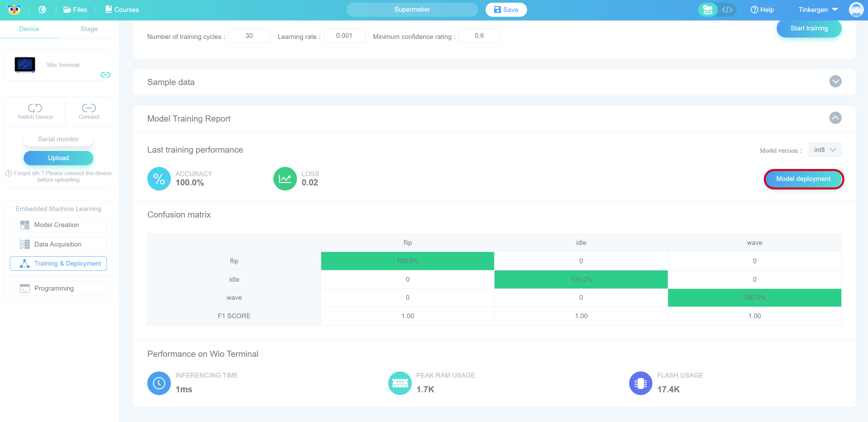Image resolution: width=868 pixels, height=422 pixels.
Task: Open the int8 model version dropdown
Action: [825, 150]
